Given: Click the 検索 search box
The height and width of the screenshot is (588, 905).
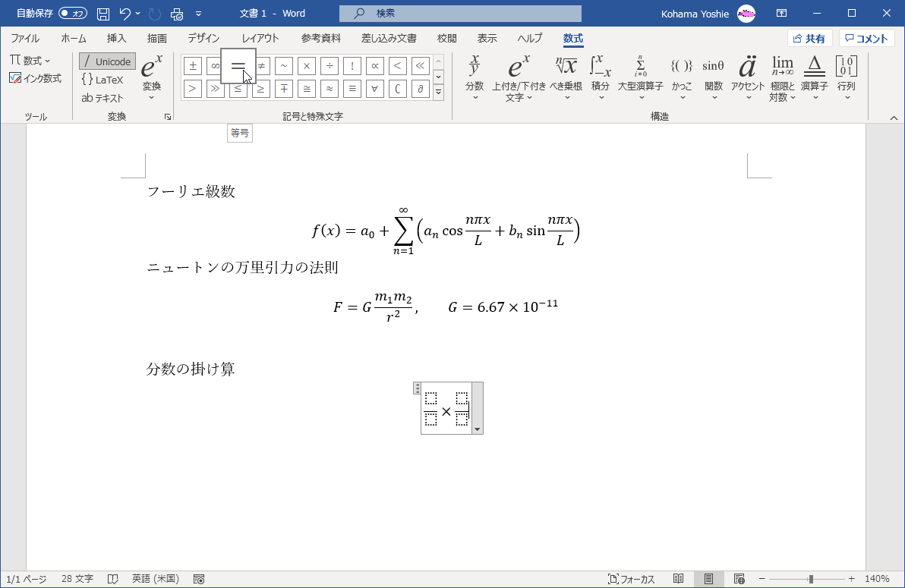Looking at the screenshot, I should [x=461, y=13].
